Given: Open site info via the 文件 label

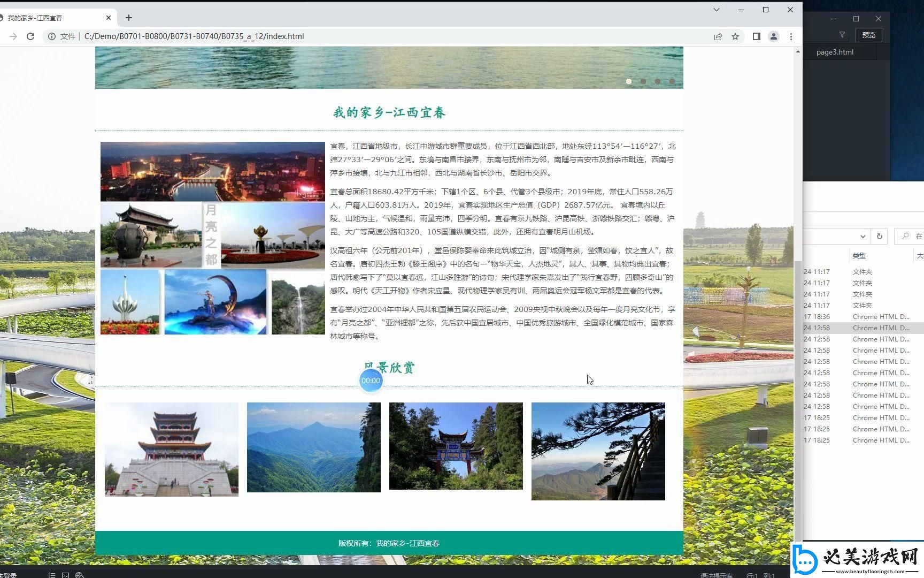Looking at the screenshot, I should coord(67,36).
